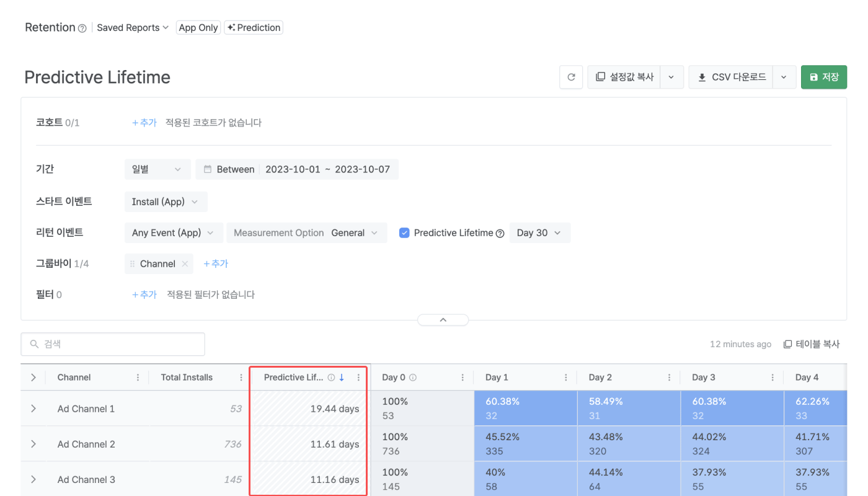Click the 설정값 복사 button
The image size is (868, 496).
click(624, 77)
